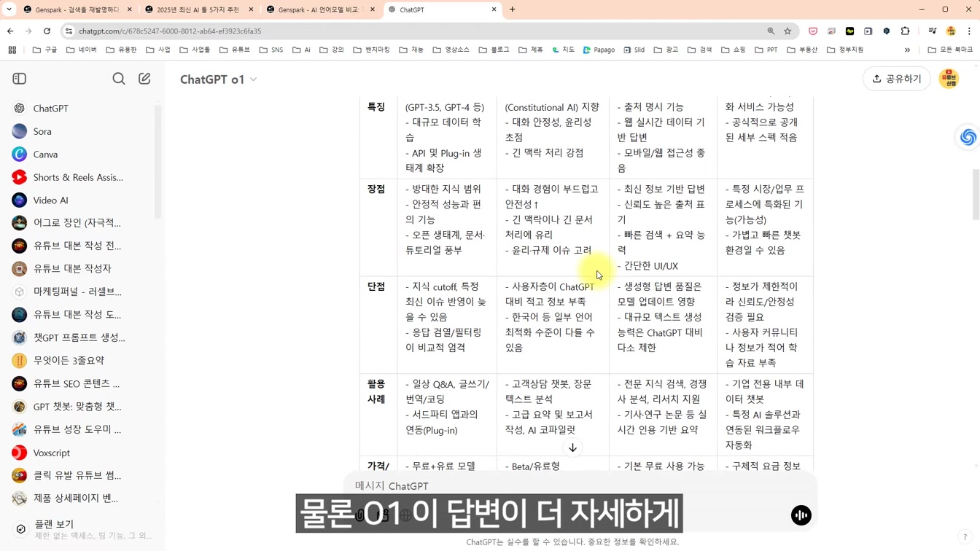Open the user profile avatar menu
This screenshot has width=980, height=551.
pos(949,79)
